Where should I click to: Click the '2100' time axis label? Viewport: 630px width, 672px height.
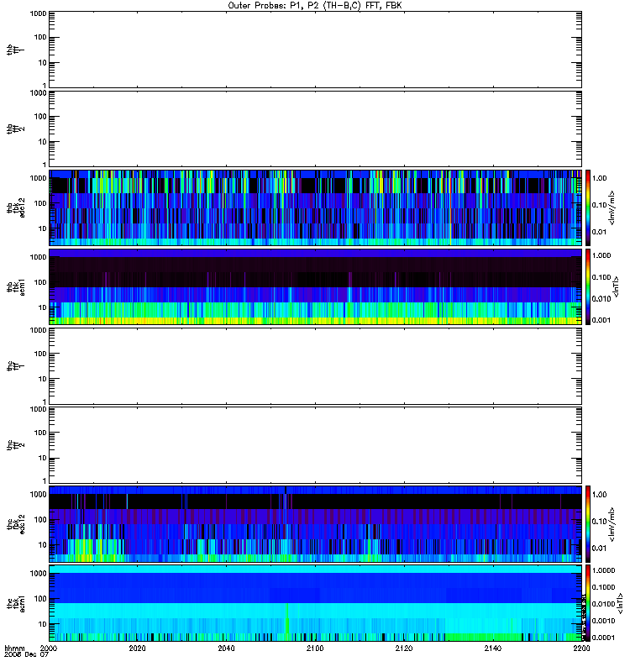pos(315,648)
